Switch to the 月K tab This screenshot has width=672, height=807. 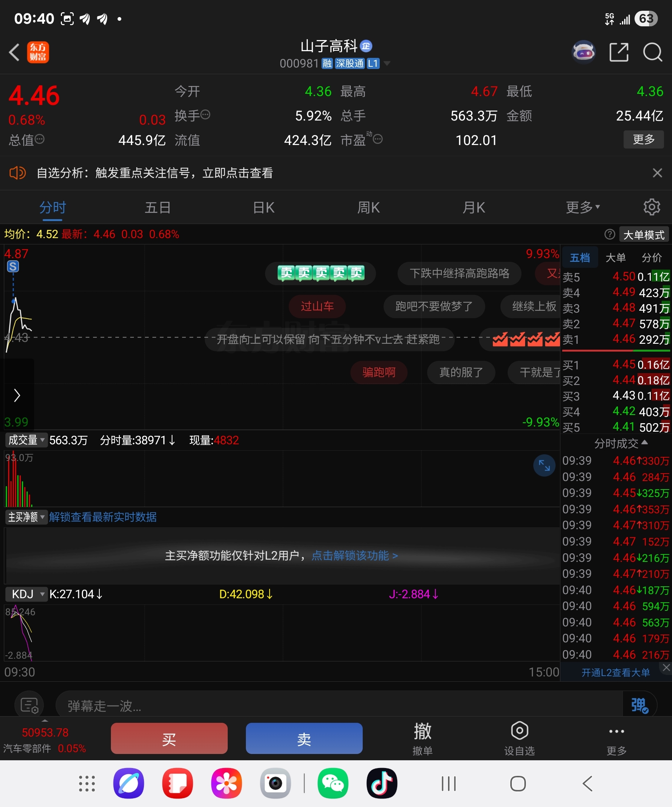click(474, 208)
